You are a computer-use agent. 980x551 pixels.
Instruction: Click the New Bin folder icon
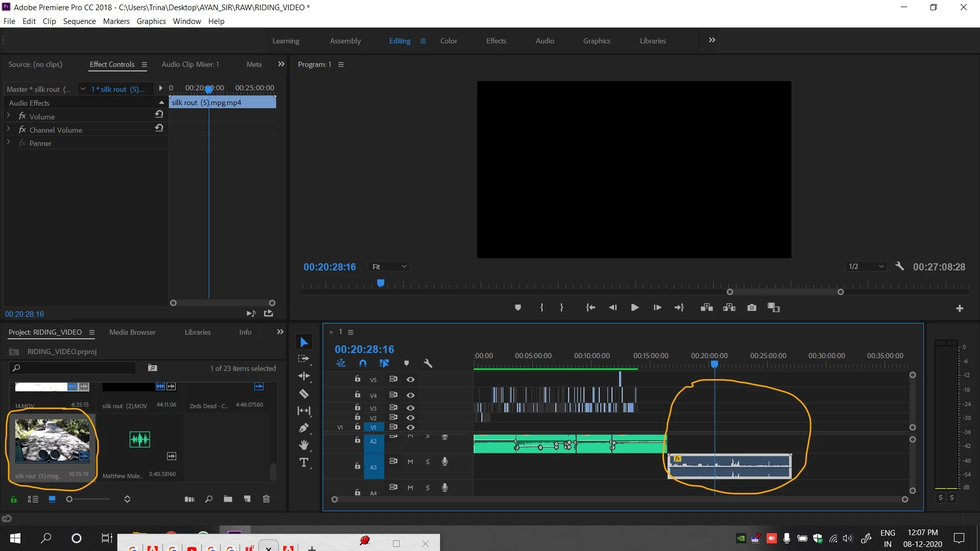tap(228, 499)
